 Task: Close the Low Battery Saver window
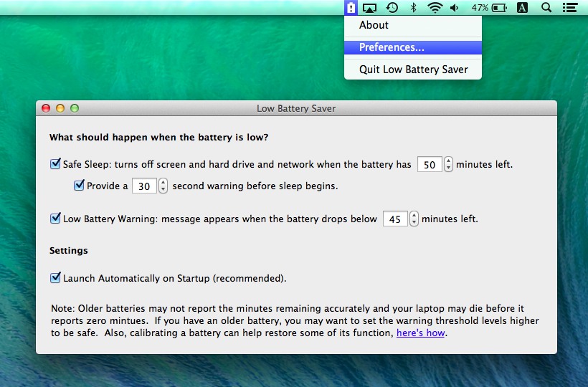[46, 108]
